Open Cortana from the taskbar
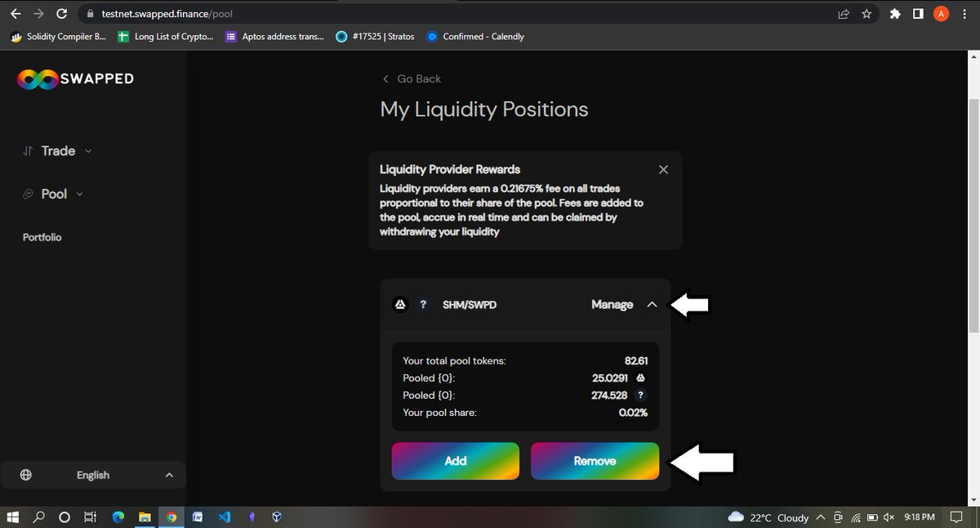 pyautogui.click(x=65, y=517)
